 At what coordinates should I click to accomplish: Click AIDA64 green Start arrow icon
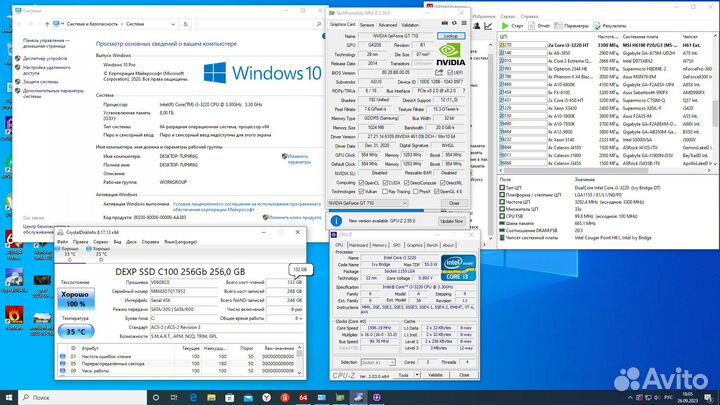pos(505,26)
